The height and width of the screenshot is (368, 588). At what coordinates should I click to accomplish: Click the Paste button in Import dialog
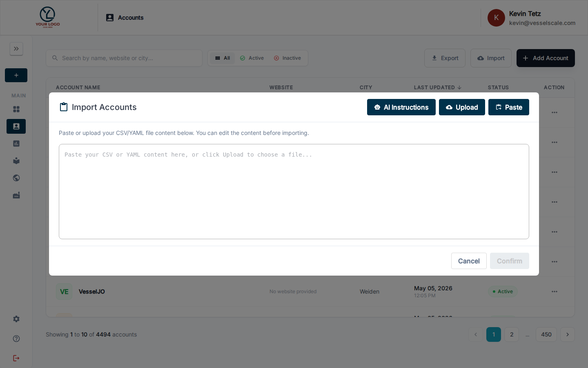pos(509,107)
